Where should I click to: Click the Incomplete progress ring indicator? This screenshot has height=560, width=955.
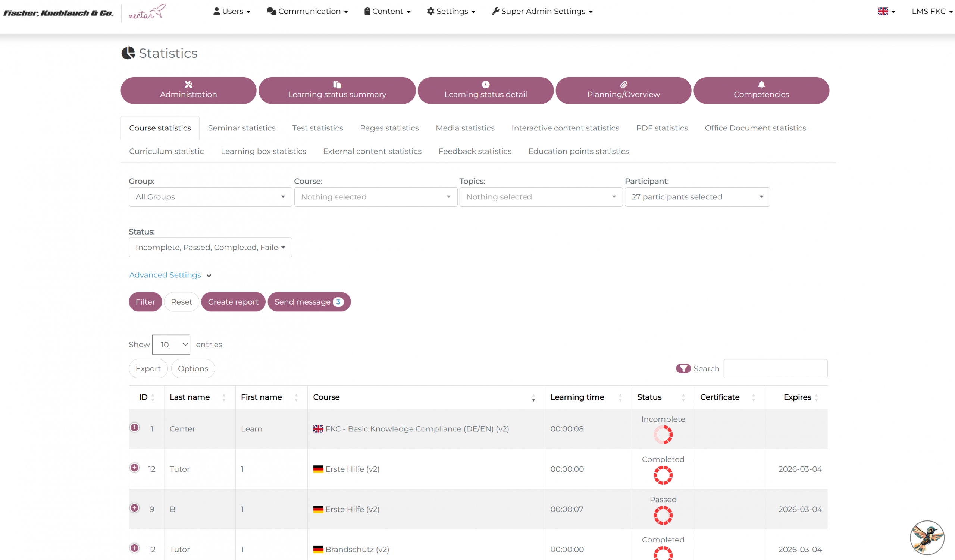pos(663,435)
